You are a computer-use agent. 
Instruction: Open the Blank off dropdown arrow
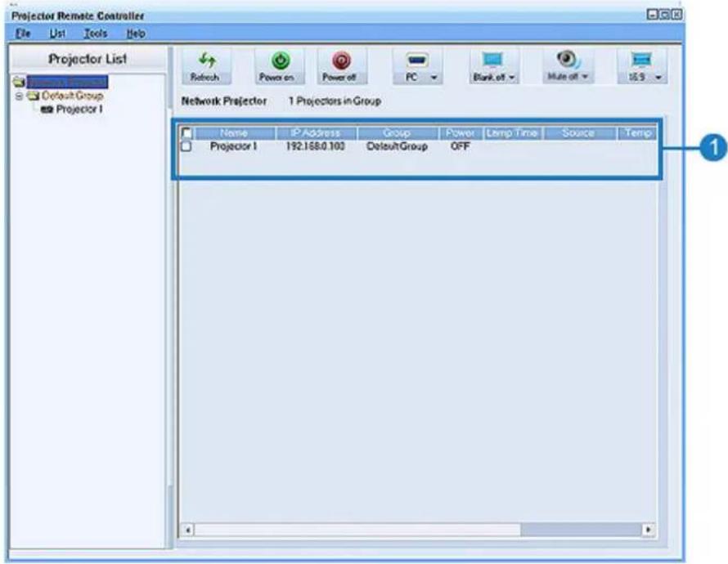pyautogui.click(x=511, y=78)
